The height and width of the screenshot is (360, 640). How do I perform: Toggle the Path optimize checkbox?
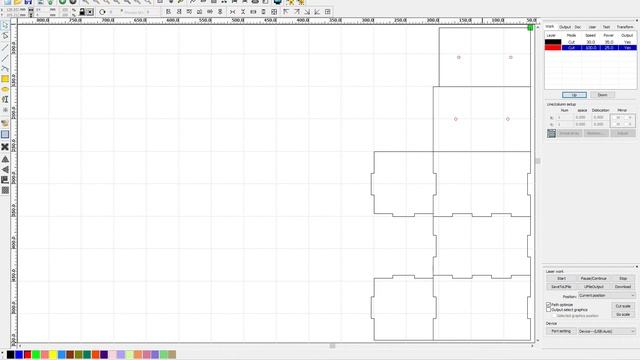(x=549, y=305)
